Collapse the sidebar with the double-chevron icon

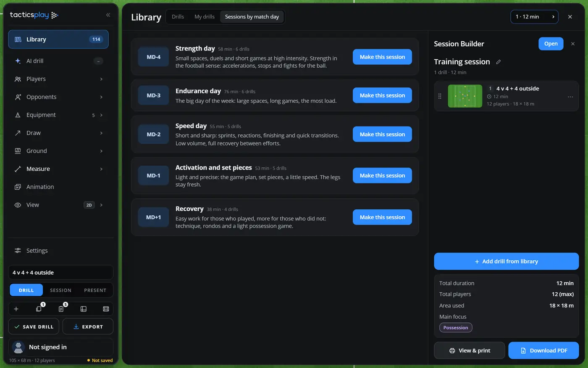tap(108, 15)
